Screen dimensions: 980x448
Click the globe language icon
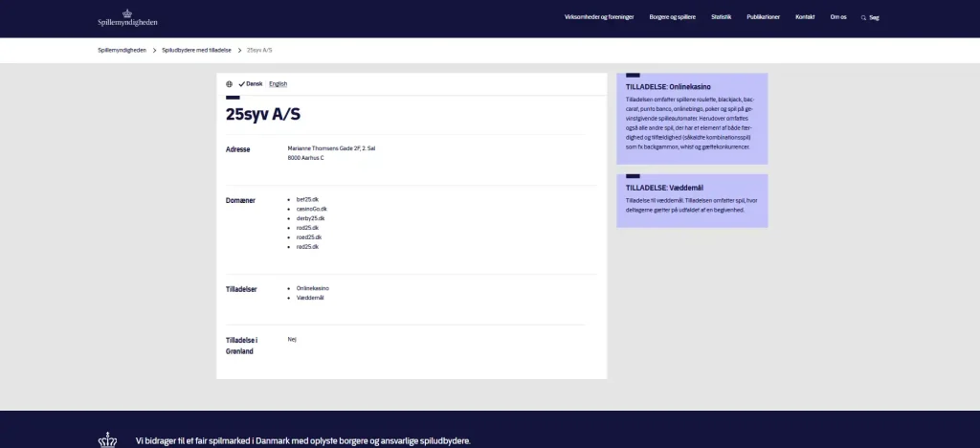tap(230, 83)
